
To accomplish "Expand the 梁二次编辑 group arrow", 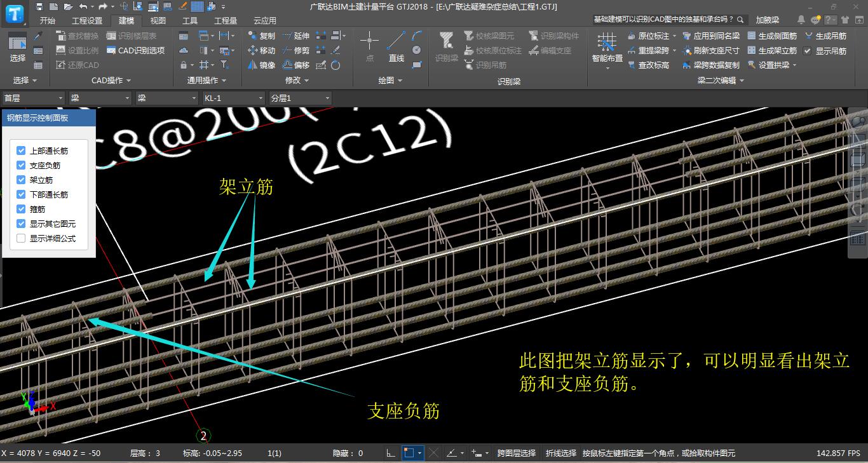I will (742, 81).
